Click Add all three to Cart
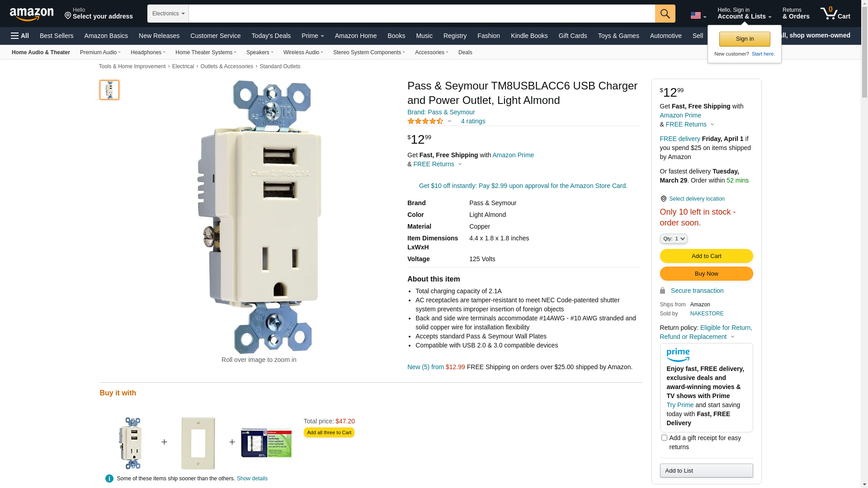Image resolution: width=868 pixels, height=488 pixels. pos(329,432)
